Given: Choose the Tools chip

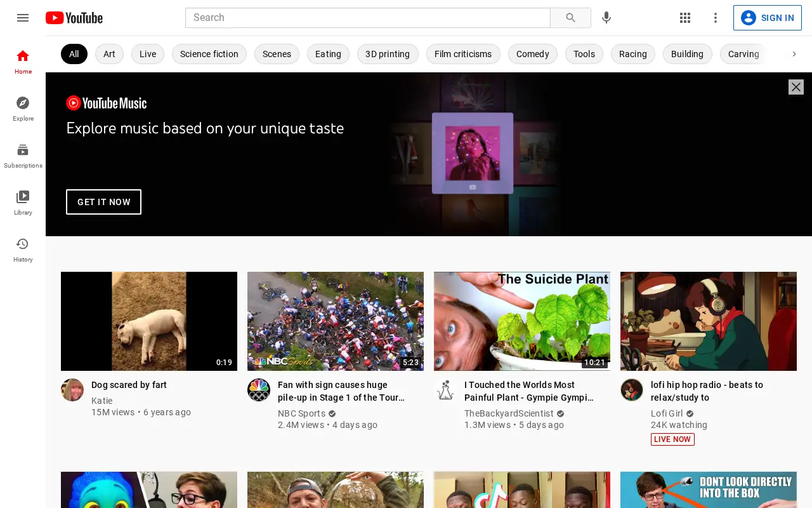Looking at the screenshot, I should point(584,54).
